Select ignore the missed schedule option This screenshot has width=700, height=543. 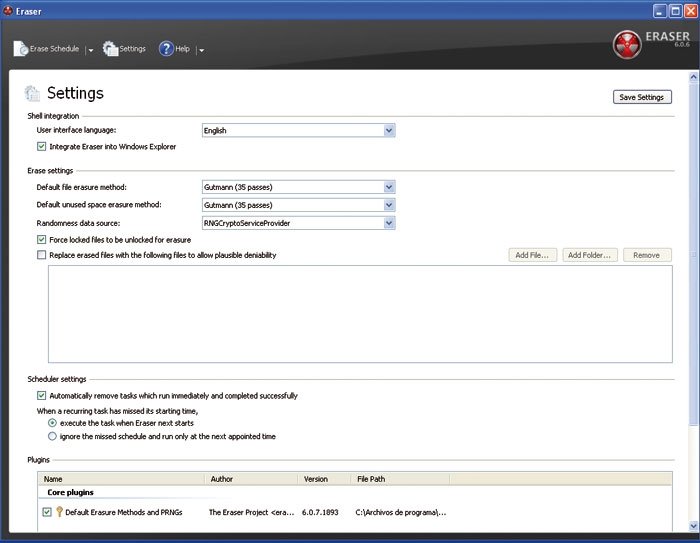[x=52, y=436]
